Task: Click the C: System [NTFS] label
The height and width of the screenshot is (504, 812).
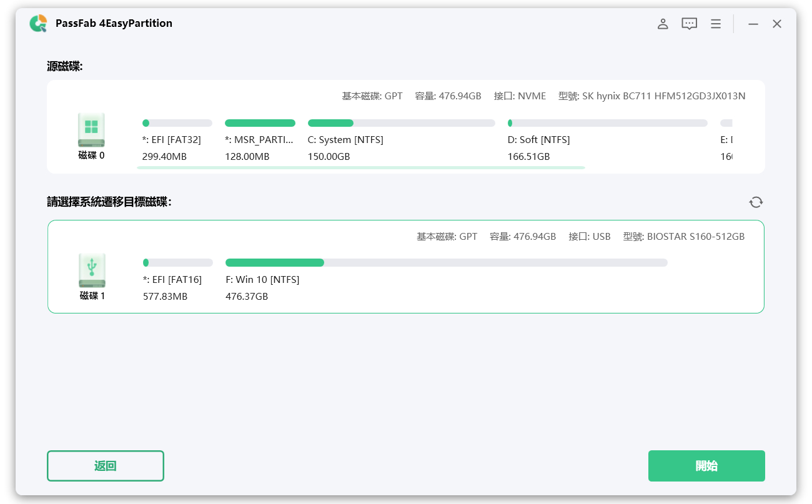Action: click(345, 140)
